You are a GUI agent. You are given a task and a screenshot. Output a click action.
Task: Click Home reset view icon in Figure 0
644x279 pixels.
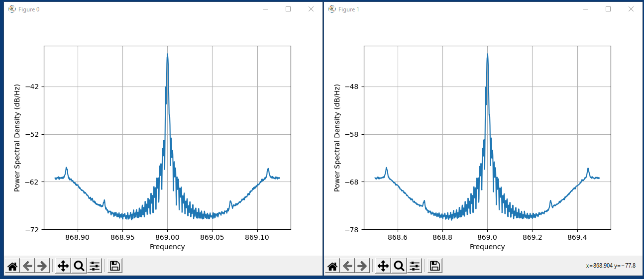point(13,266)
